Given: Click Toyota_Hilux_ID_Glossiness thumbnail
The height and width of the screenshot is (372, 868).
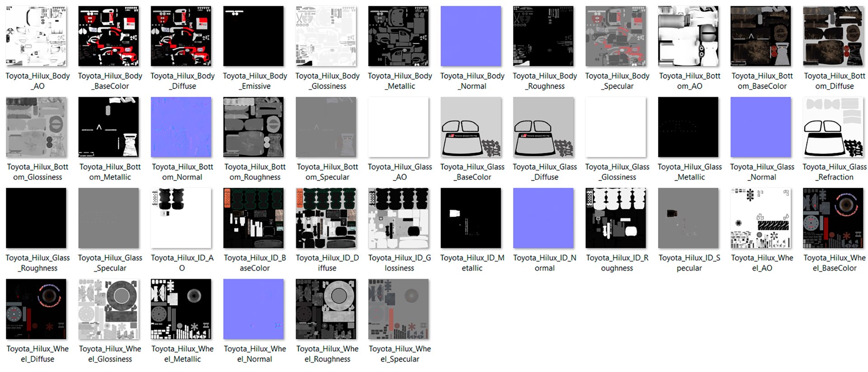Looking at the screenshot, I should (x=398, y=218).
